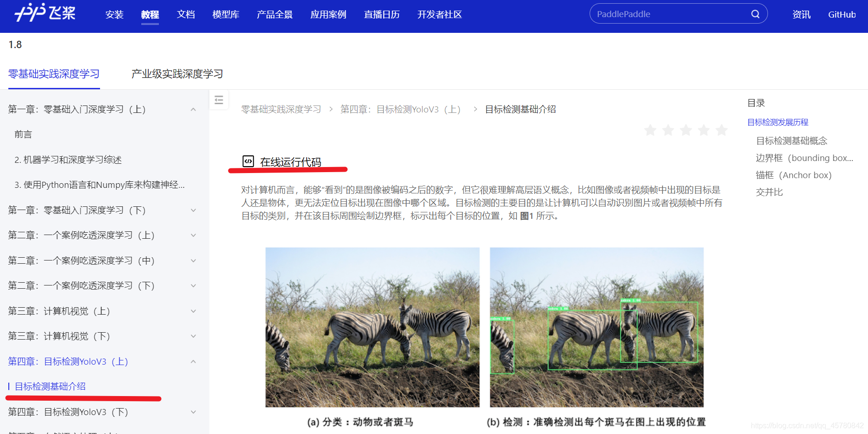This screenshot has width=868, height=434.
Task: Jump to 锚框（Anchor box）in 目录
Action: [794, 175]
